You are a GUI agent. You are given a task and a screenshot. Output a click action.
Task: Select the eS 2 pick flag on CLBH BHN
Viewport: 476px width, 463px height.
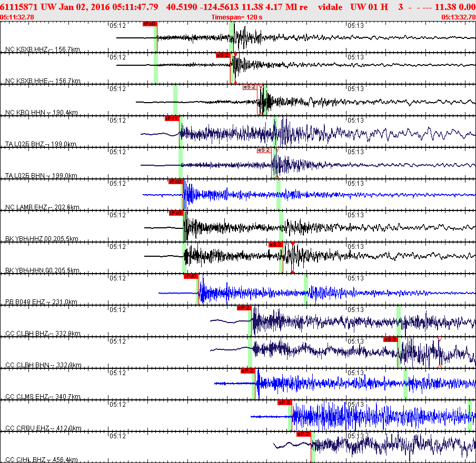pos(390,339)
